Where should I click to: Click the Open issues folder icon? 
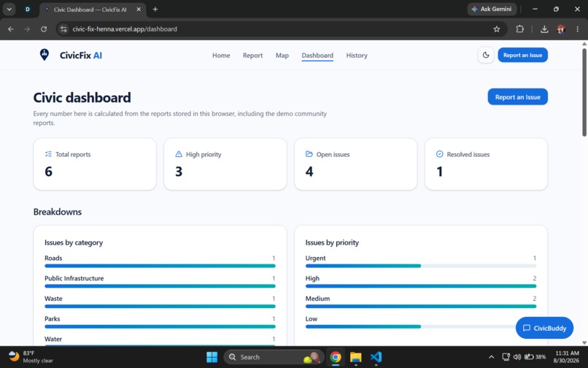pos(309,154)
